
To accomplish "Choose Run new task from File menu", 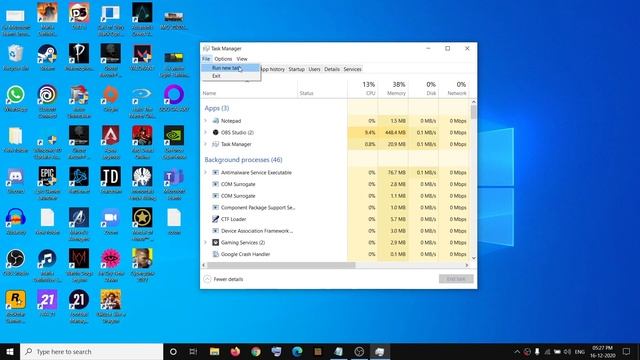I will click(231, 68).
